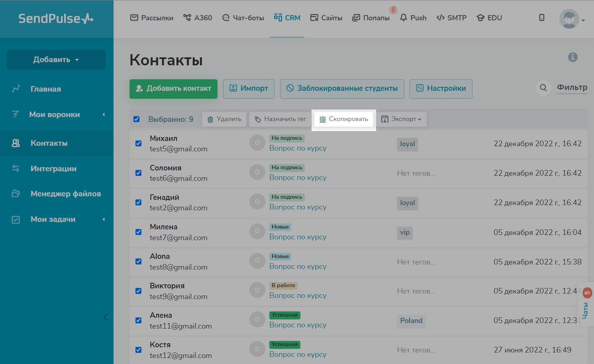Click the Poland tag on Алена row

[x=411, y=321]
